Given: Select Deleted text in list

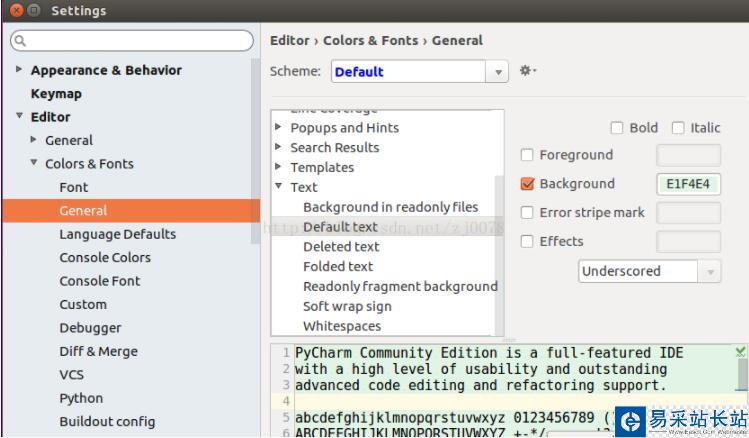Looking at the screenshot, I should 341,246.
